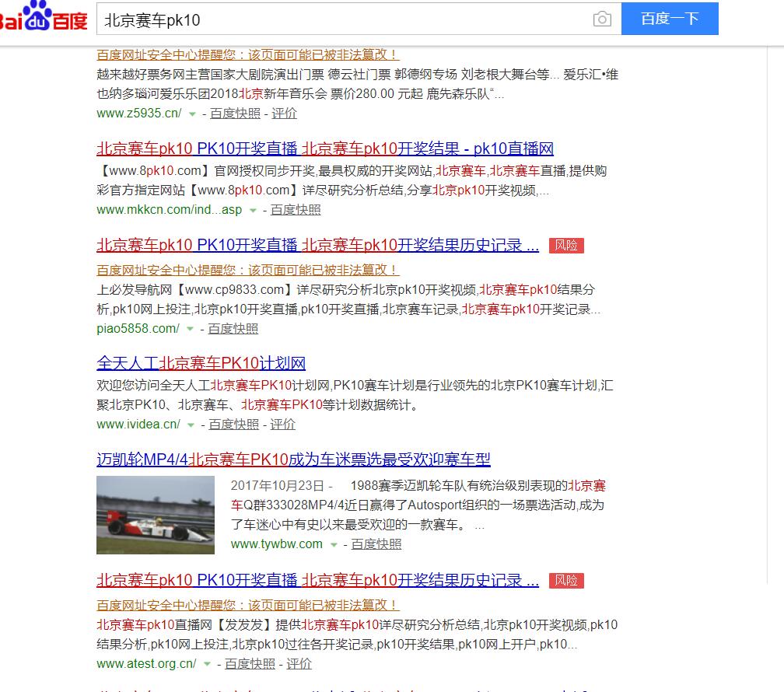784x692 pixels.
Task: Open dropdown arrow beside www.atest.org.cn
Action: point(207,665)
